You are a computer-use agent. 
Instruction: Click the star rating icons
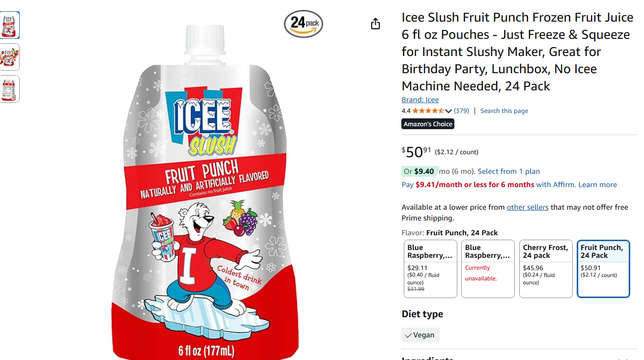(428, 111)
